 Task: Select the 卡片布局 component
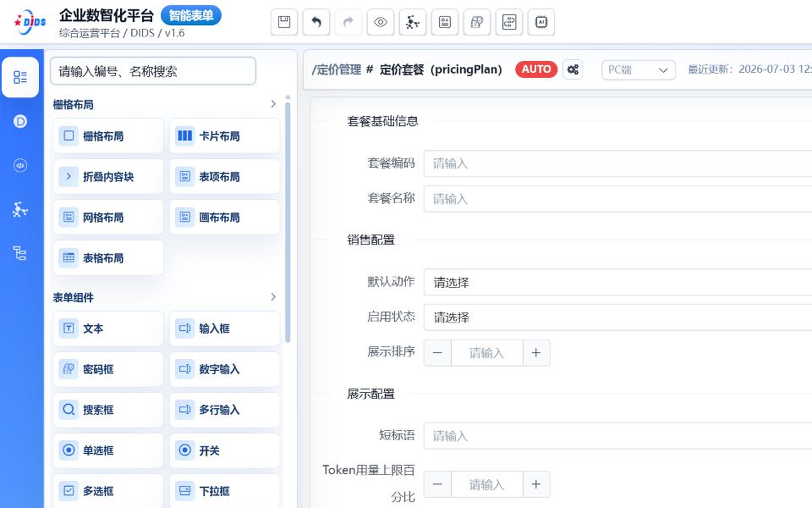point(224,135)
